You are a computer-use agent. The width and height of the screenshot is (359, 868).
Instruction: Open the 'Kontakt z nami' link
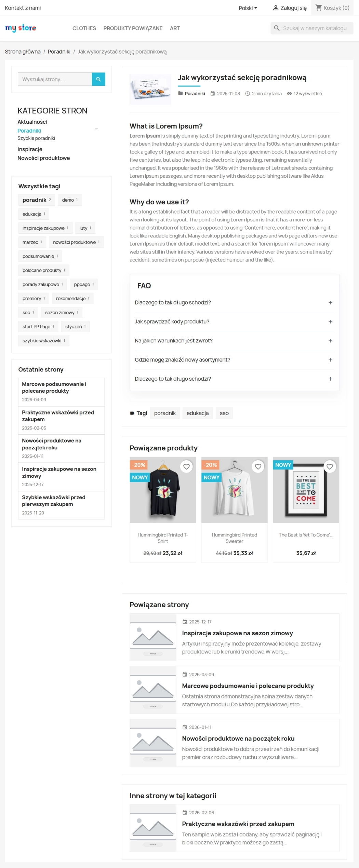pos(23,8)
